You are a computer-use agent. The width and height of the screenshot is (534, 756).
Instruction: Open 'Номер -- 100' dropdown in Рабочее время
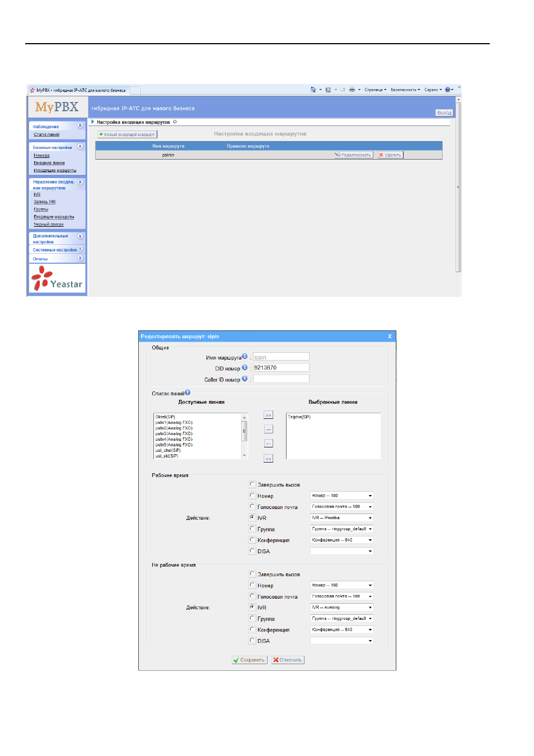click(x=342, y=496)
